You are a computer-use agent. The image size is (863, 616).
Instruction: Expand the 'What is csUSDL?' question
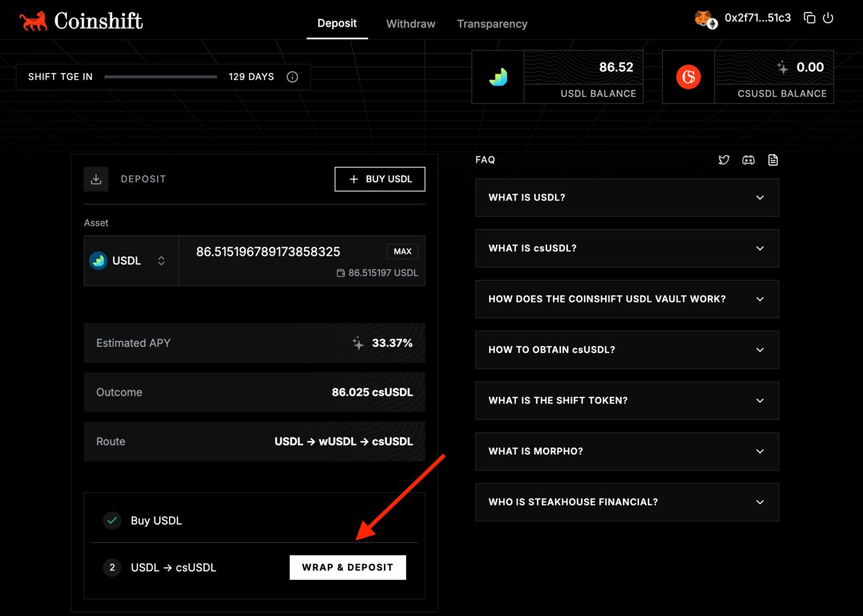627,249
